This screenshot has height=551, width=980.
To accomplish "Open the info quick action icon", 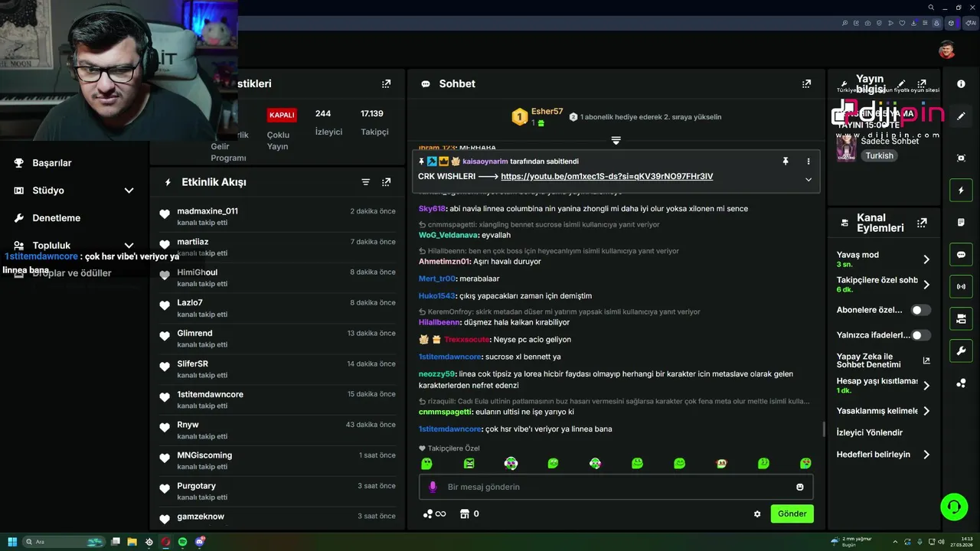I will [961, 84].
